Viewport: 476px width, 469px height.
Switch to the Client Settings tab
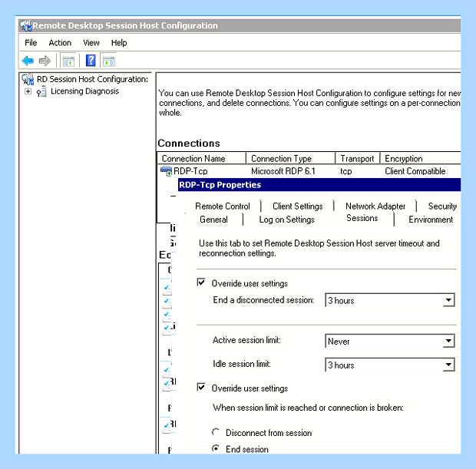298,206
